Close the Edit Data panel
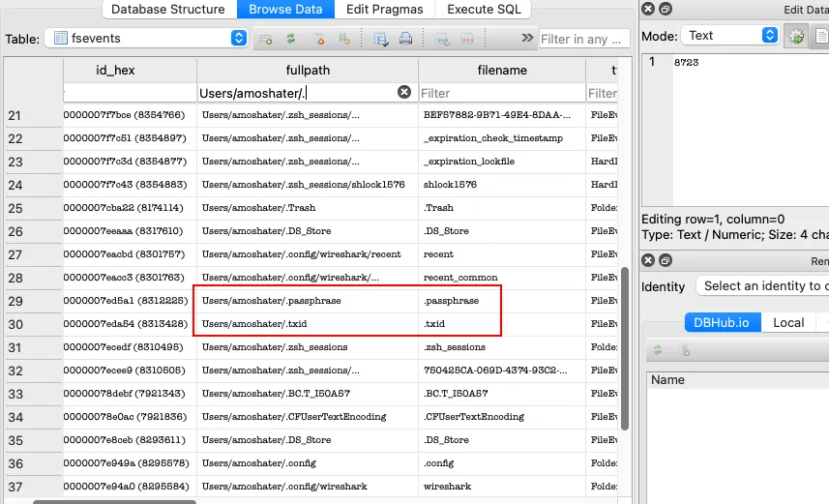The width and height of the screenshot is (829, 504). pos(648,9)
